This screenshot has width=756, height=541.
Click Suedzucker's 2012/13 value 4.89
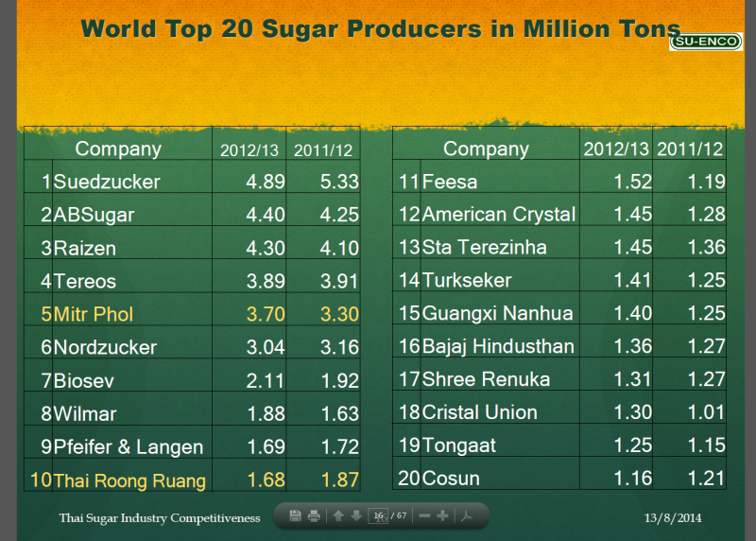pos(266,182)
